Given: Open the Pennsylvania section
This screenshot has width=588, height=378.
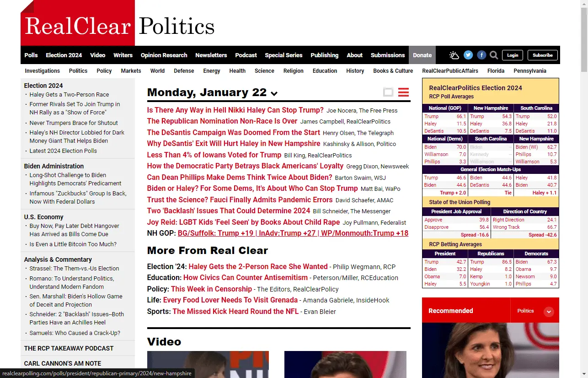Looking at the screenshot, I should 530,71.
